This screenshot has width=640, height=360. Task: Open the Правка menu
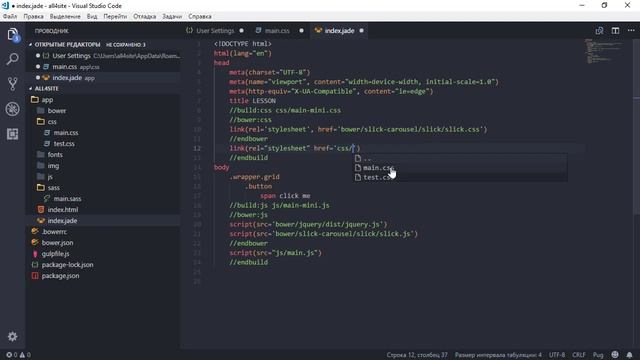[33, 17]
